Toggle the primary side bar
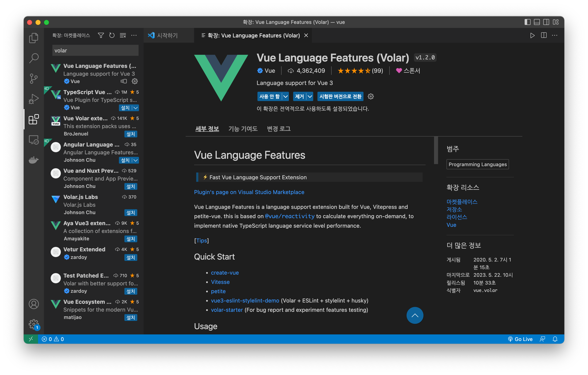 click(527, 22)
